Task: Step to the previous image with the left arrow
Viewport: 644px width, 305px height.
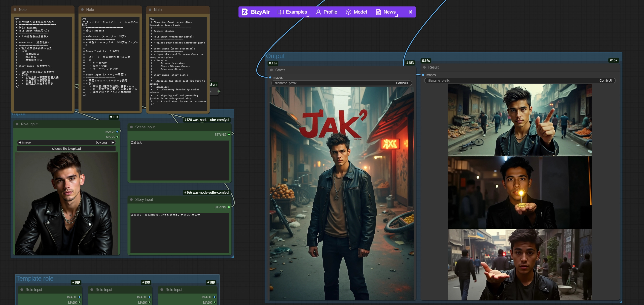Action: coord(20,143)
